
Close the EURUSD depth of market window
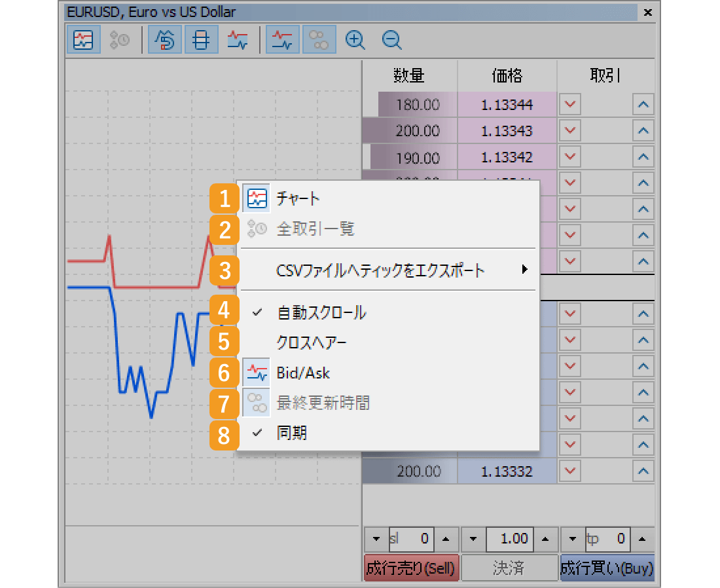[x=648, y=12]
